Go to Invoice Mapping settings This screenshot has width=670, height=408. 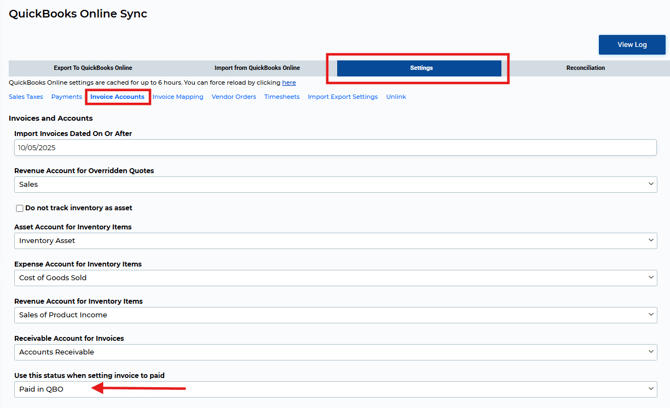point(178,97)
